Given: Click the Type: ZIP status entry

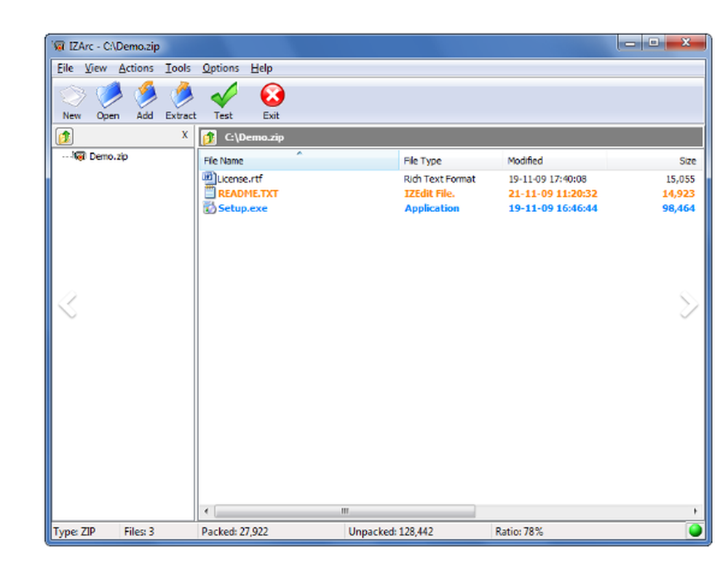Looking at the screenshot, I should coord(74,531).
